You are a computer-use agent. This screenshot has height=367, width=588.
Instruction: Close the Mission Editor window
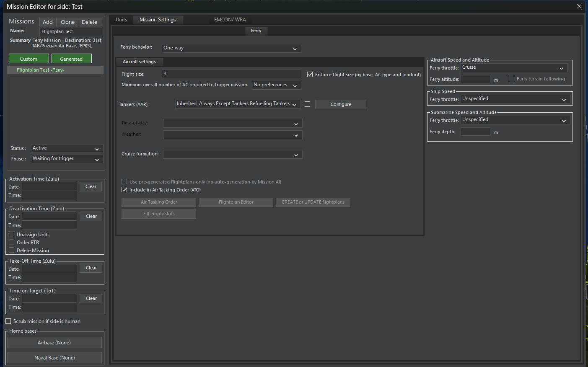point(579,6)
